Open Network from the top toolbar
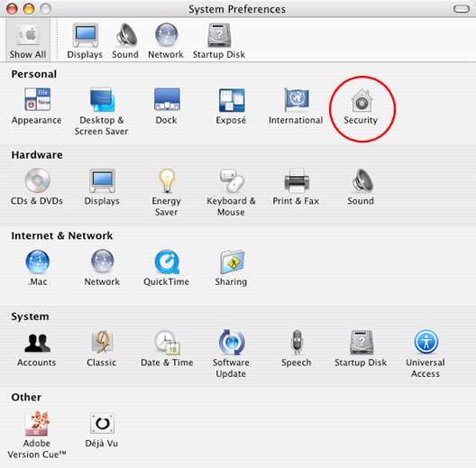 click(166, 41)
